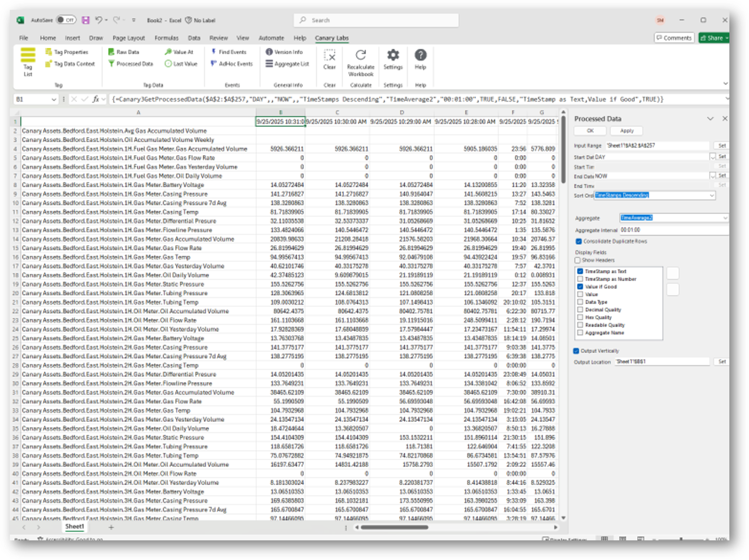749x560 pixels.
Task: Click the zoom slider in status bar
Action: click(681, 539)
